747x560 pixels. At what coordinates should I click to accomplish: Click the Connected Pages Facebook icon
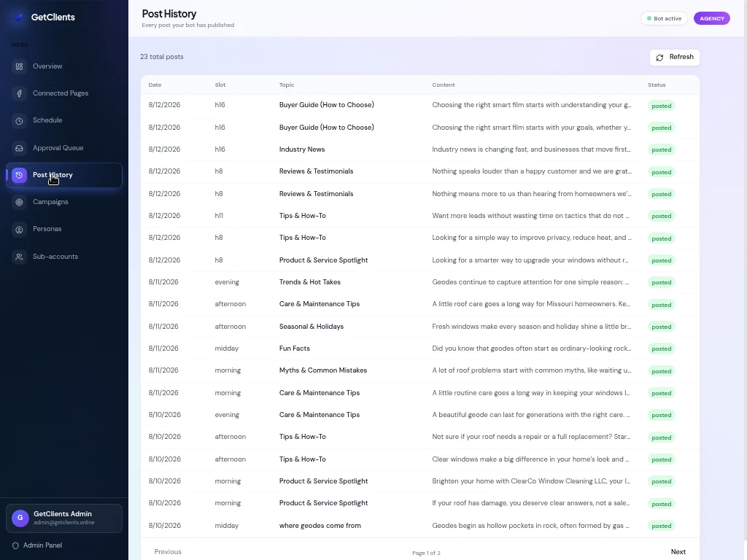pyautogui.click(x=19, y=94)
